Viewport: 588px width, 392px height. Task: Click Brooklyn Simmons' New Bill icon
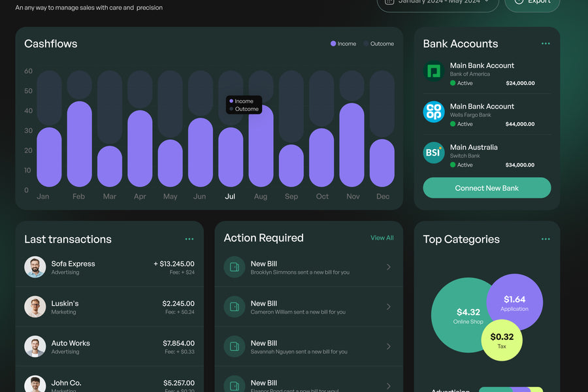pyautogui.click(x=235, y=267)
